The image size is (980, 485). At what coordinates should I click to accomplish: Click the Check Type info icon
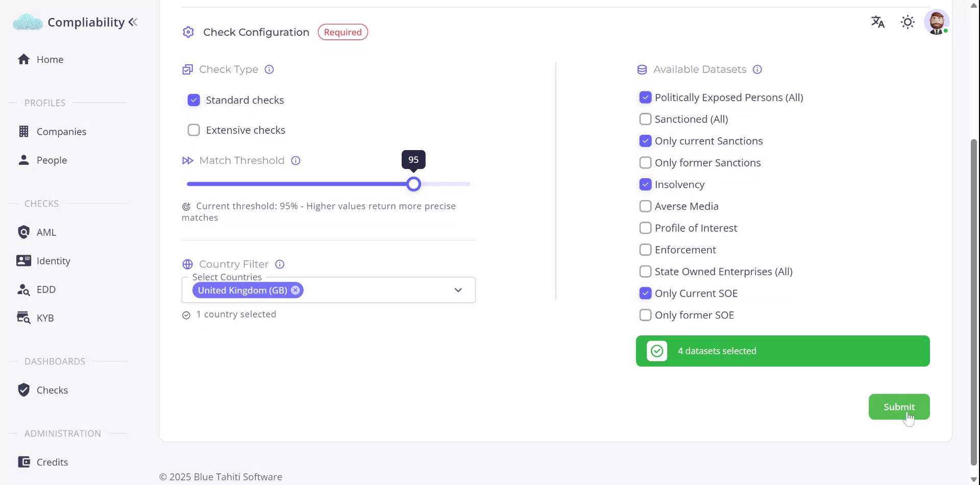tap(269, 69)
